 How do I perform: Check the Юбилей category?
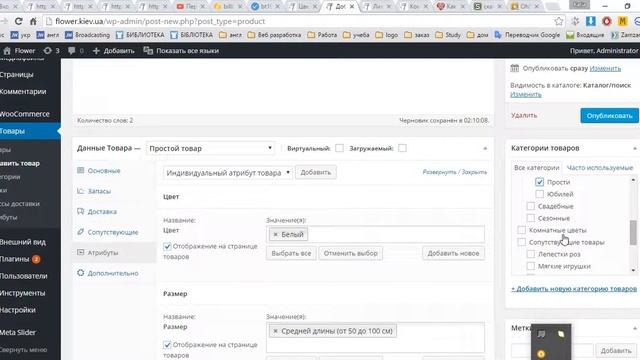coord(540,194)
